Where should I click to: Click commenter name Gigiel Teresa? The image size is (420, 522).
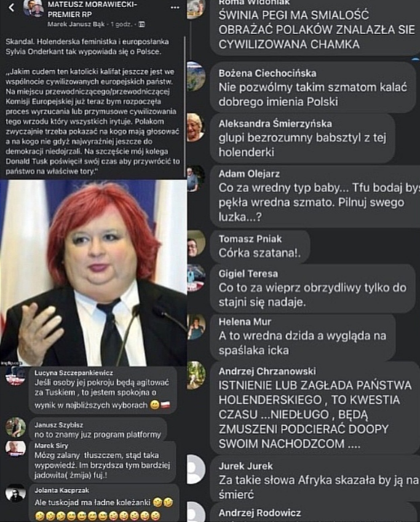click(x=248, y=274)
